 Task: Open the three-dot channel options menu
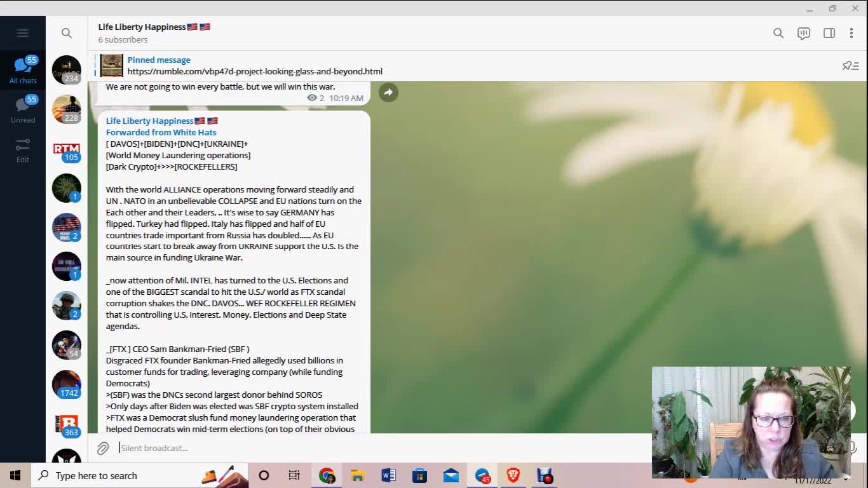click(851, 33)
